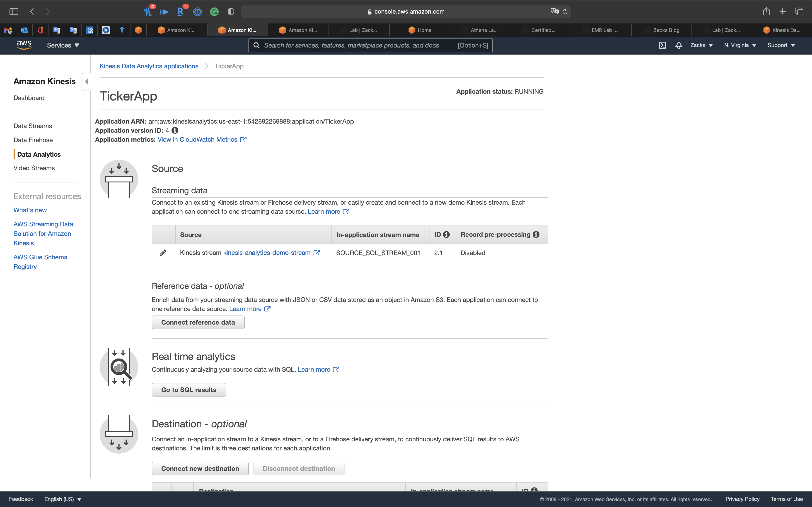Open the notifications bell icon
Image resolution: width=812 pixels, height=507 pixels.
(x=679, y=45)
